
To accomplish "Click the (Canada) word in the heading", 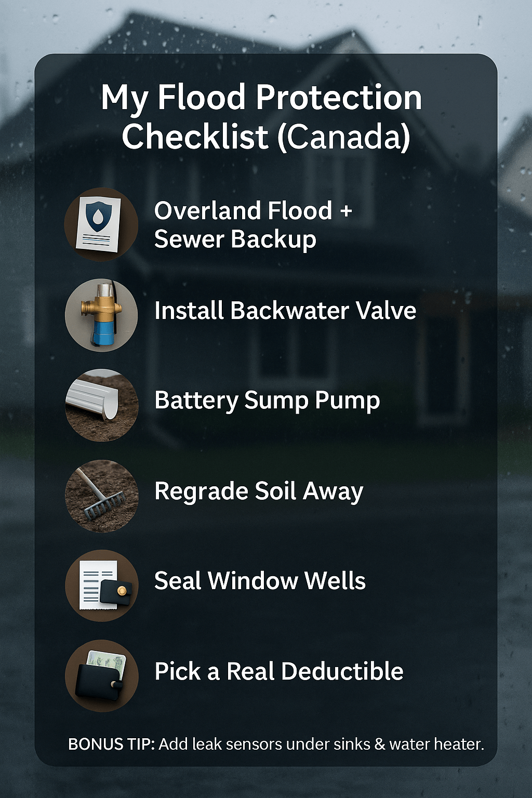I will click(344, 137).
